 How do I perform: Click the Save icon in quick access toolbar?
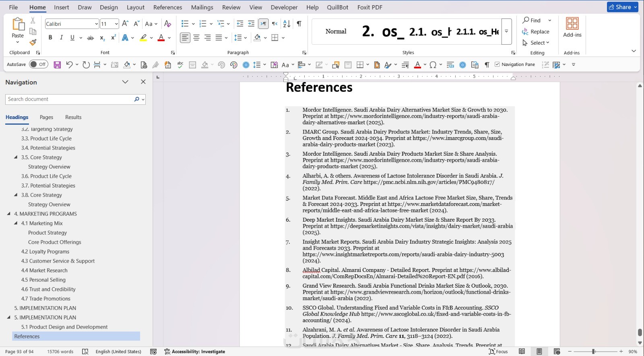pyautogui.click(x=57, y=65)
